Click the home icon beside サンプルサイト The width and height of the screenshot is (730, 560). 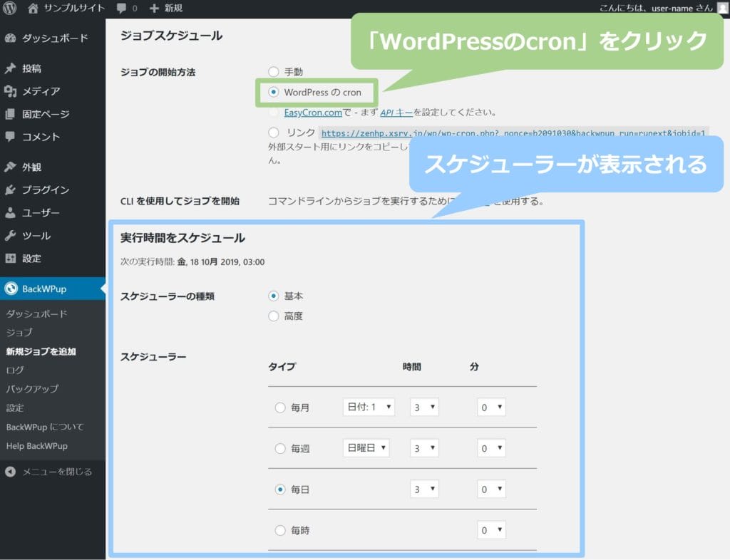33,8
